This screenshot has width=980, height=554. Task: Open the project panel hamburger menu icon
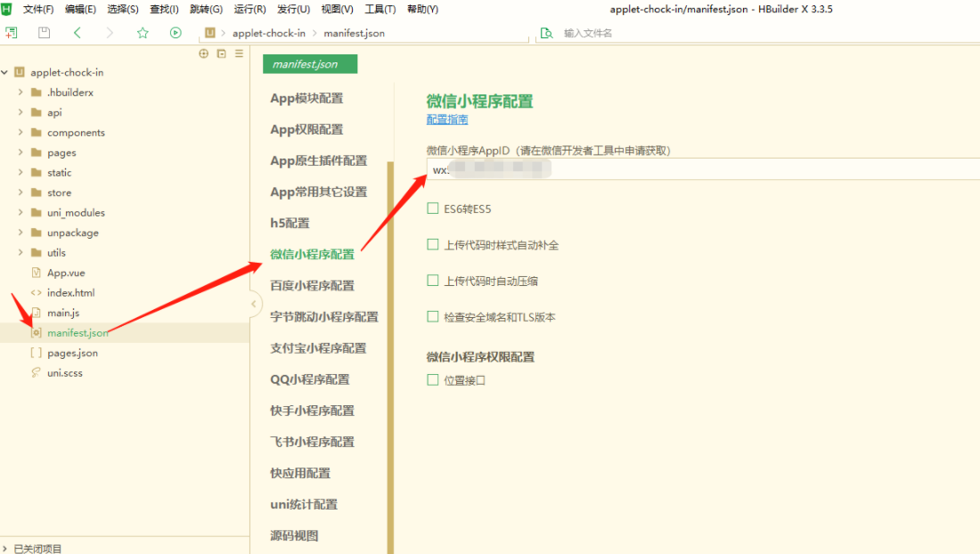click(x=238, y=53)
